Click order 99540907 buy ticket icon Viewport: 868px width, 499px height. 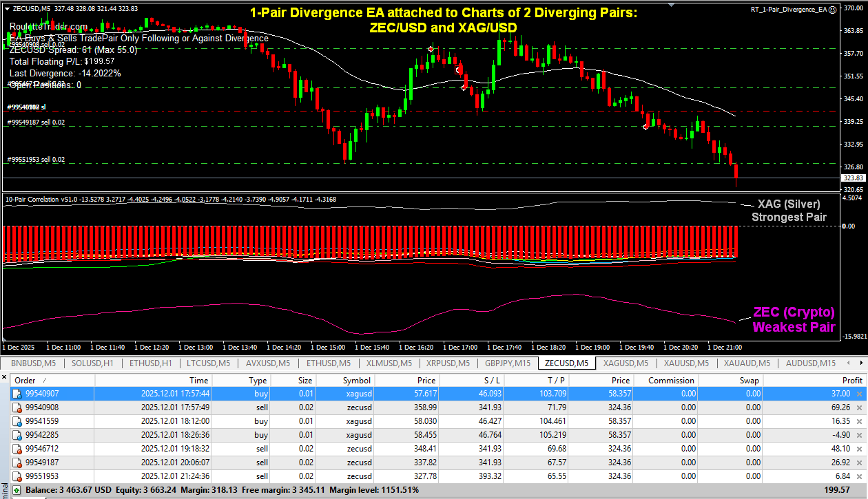click(17, 394)
